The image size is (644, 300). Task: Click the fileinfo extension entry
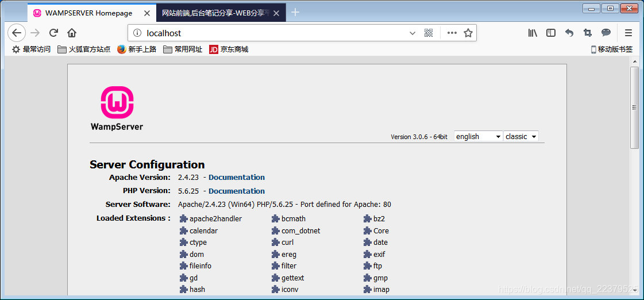195,266
